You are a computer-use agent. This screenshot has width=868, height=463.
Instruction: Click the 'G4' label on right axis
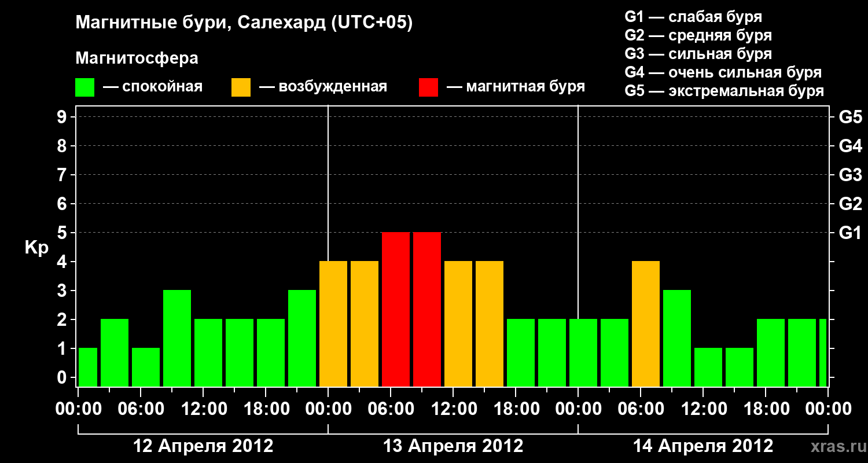pos(850,146)
